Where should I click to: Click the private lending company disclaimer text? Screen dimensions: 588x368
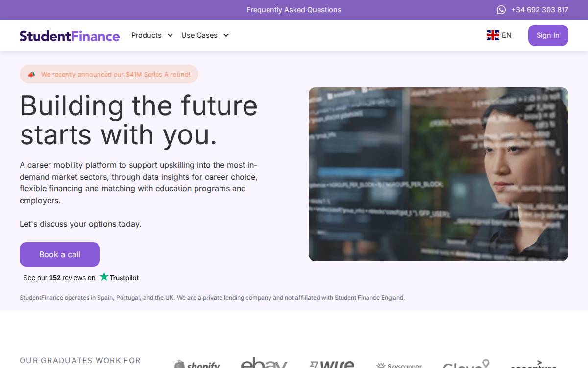[x=212, y=298]
